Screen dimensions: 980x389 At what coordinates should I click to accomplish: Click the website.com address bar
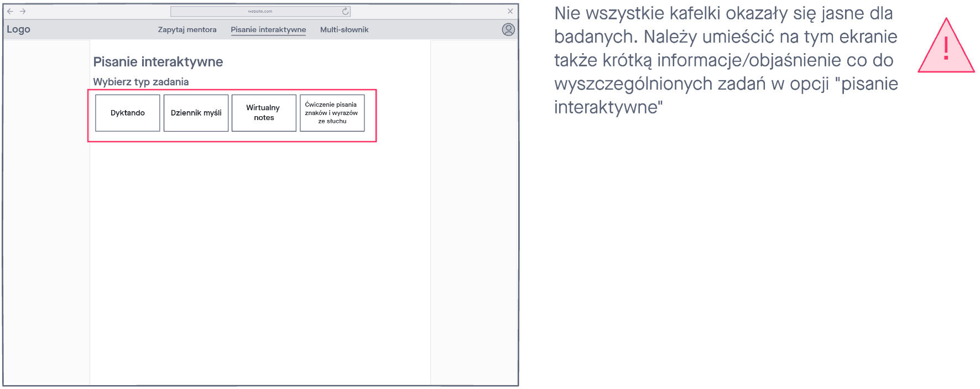coord(260,11)
